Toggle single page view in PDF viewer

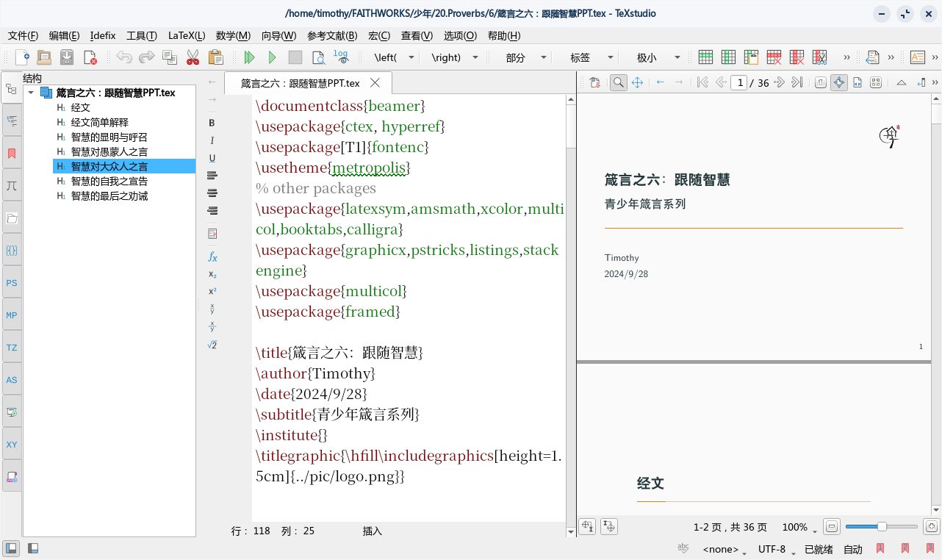coord(821,83)
